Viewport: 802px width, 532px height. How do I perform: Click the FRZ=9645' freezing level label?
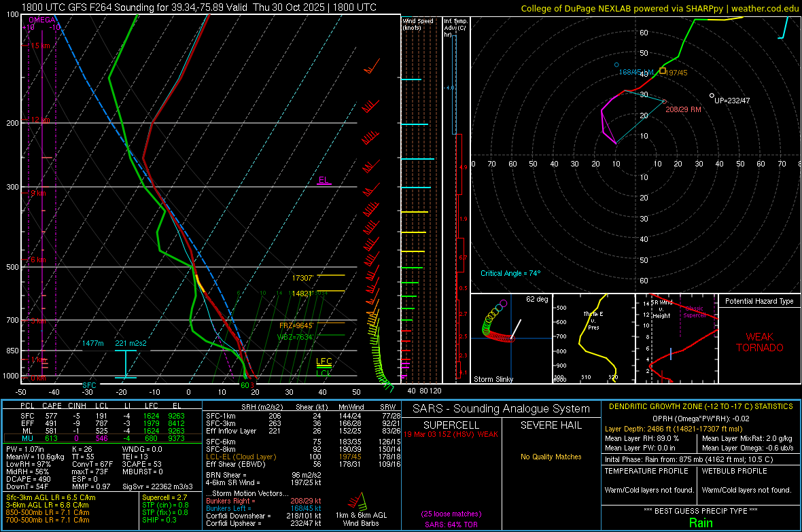[x=296, y=325]
